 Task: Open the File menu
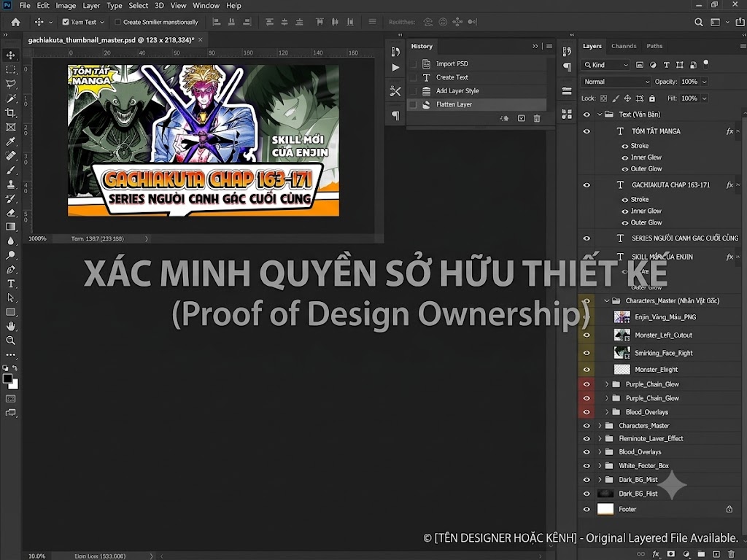(24, 6)
